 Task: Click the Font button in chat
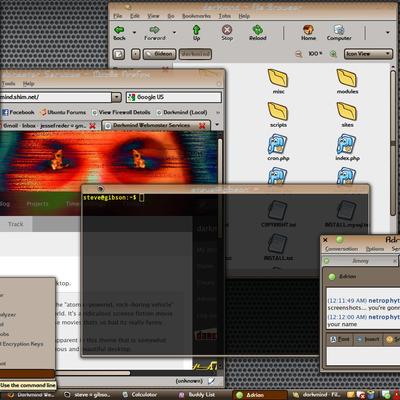pos(340,339)
